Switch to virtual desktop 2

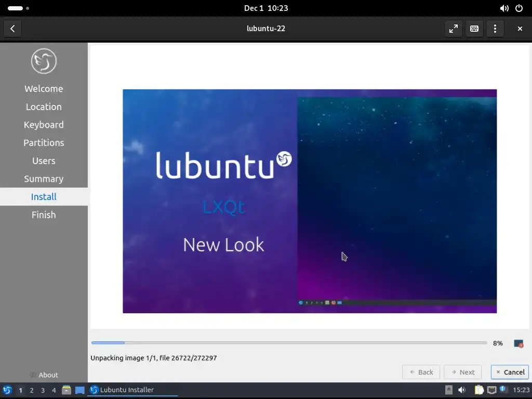(x=32, y=391)
